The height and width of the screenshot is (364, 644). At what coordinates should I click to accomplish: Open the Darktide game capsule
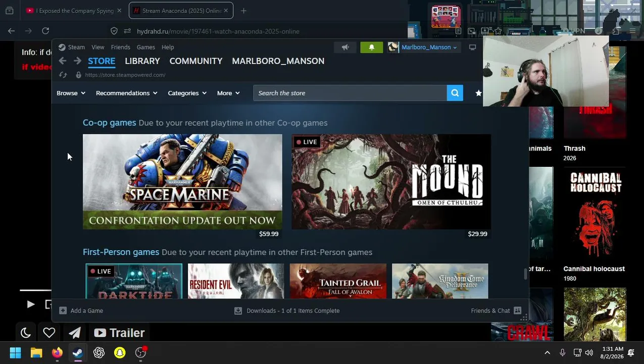coord(134,281)
